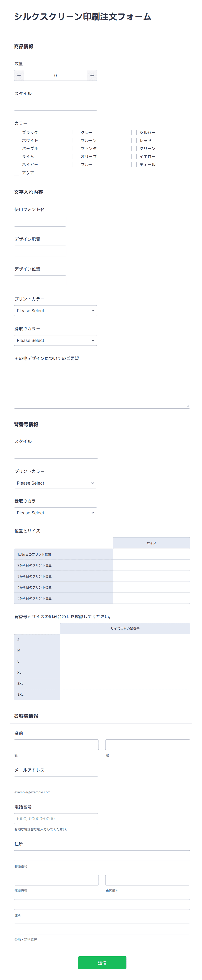Check the ブラック color checkbox
The image size is (202, 980).
click(x=17, y=132)
